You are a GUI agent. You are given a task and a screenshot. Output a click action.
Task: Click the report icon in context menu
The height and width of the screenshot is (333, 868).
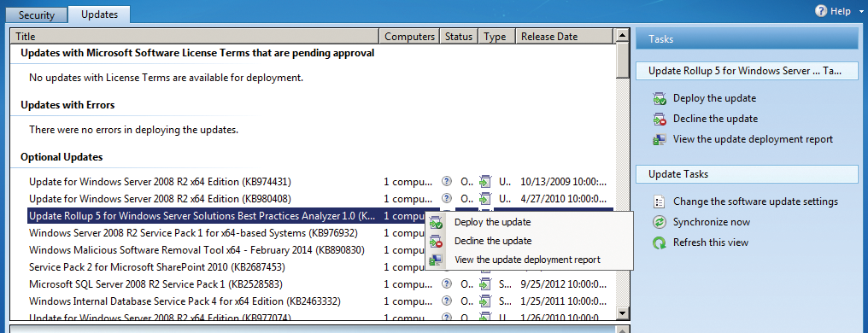click(x=437, y=260)
